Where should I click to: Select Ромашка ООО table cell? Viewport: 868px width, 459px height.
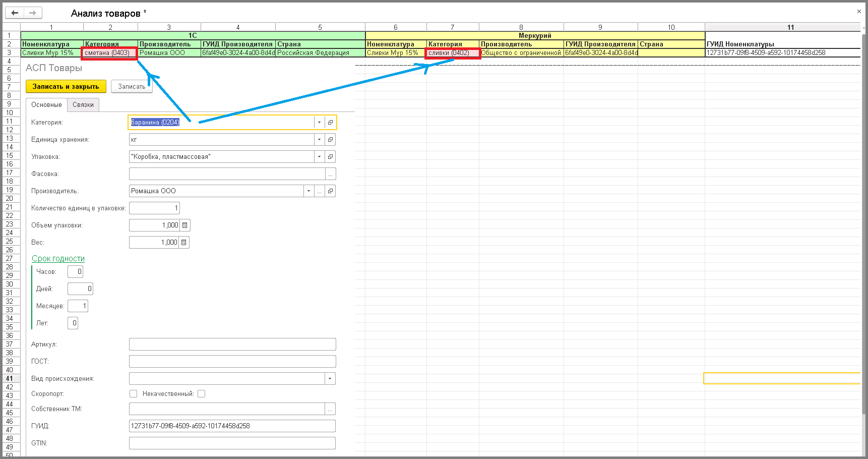pyautogui.click(x=169, y=53)
